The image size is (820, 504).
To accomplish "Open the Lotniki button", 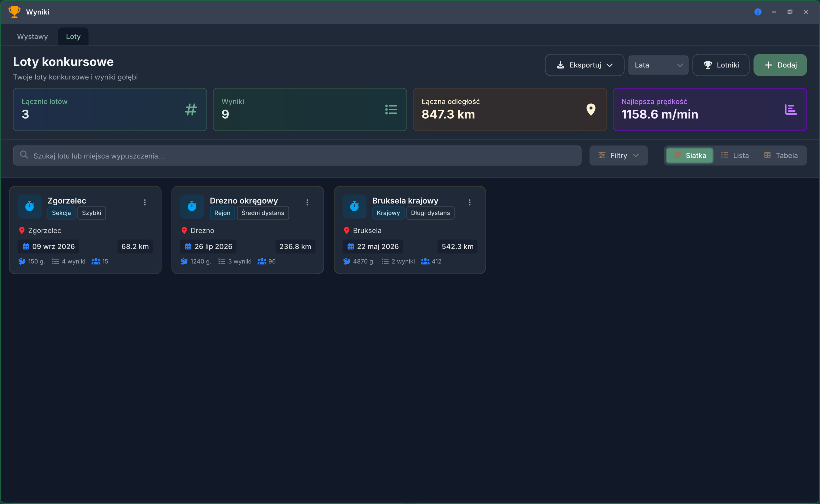I will (721, 65).
